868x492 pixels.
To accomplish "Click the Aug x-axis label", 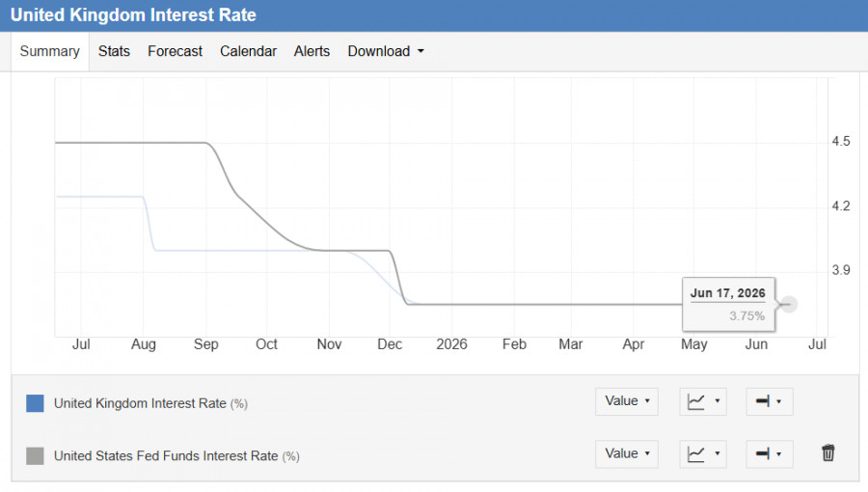I will tap(144, 344).
